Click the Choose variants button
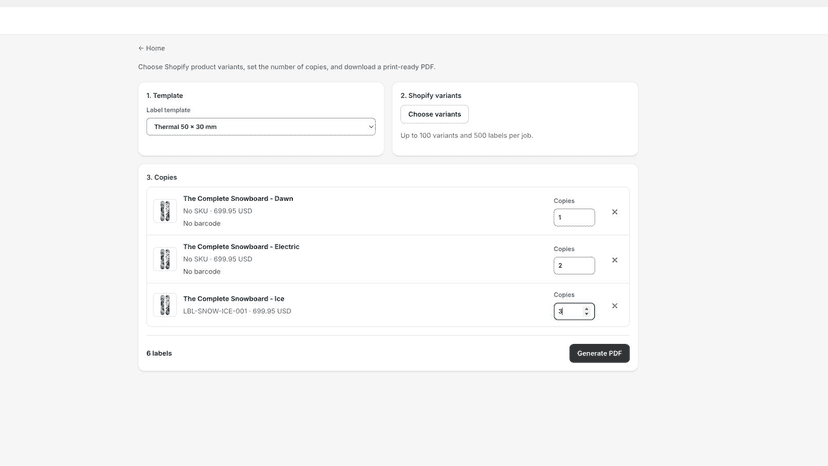Screen dimensions: 828x466 [434, 114]
